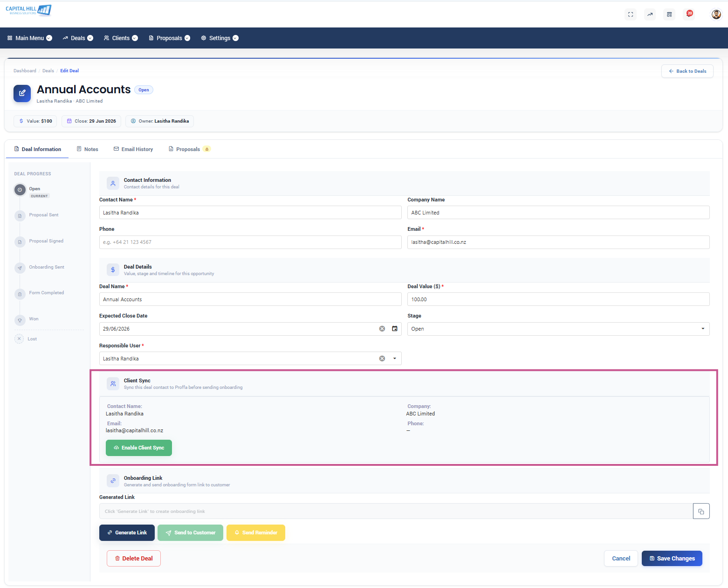This screenshot has width=728, height=588.
Task: Click the Open stage progress circle
Action: [x=20, y=190]
